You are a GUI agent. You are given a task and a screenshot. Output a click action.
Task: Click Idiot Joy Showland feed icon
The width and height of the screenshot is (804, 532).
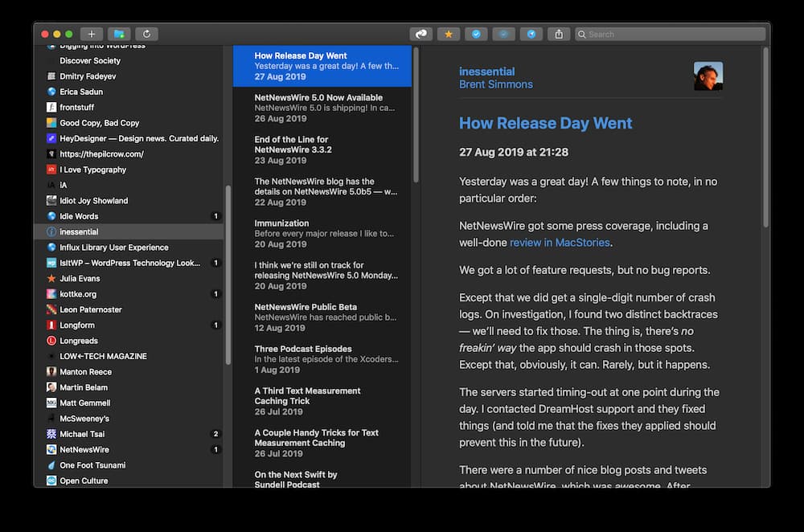(x=51, y=200)
